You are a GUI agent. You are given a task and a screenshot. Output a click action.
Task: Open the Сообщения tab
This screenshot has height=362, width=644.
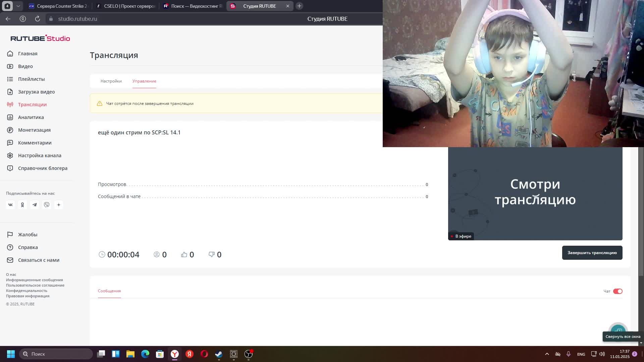pyautogui.click(x=109, y=291)
